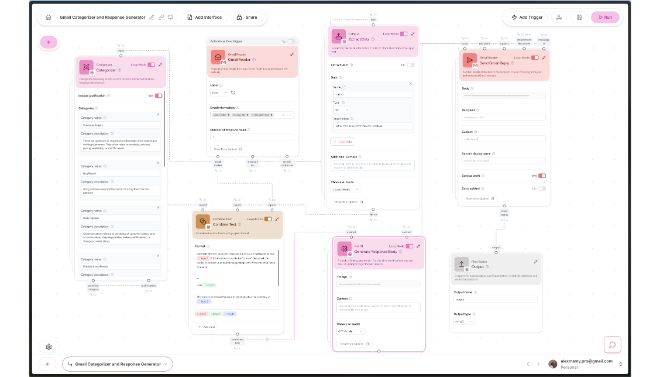Toggle Include justification switch
660x377 pixels.
tap(158, 96)
